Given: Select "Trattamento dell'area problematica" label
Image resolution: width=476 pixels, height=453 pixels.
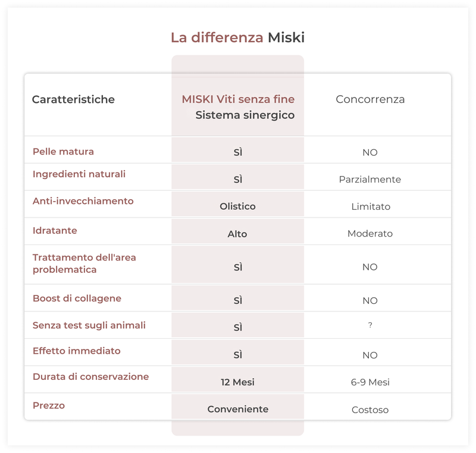Looking at the screenshot, I should 84,263.
